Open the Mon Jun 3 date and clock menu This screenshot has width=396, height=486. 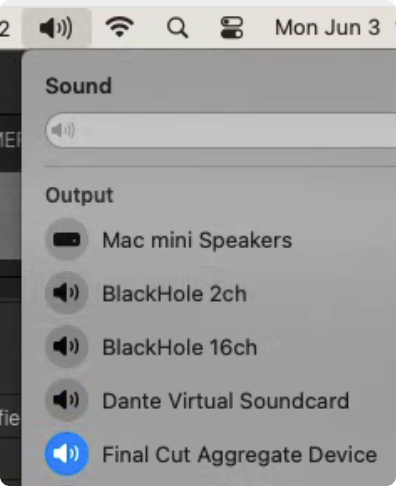pyautogui.click(x=327, y=28)
